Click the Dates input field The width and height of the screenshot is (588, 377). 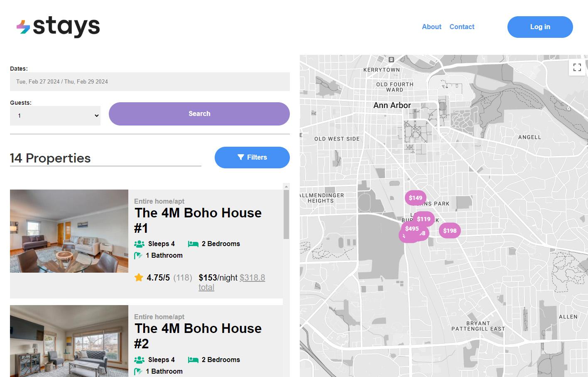click(x=149, y=82)
